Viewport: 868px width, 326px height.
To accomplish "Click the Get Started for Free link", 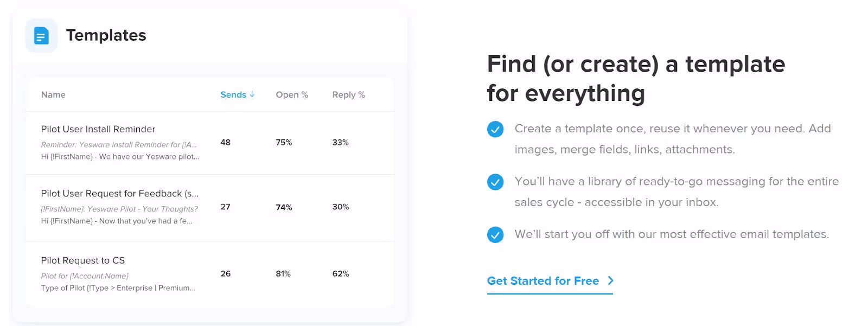I will pyautogui.click(x=542, y=281).
